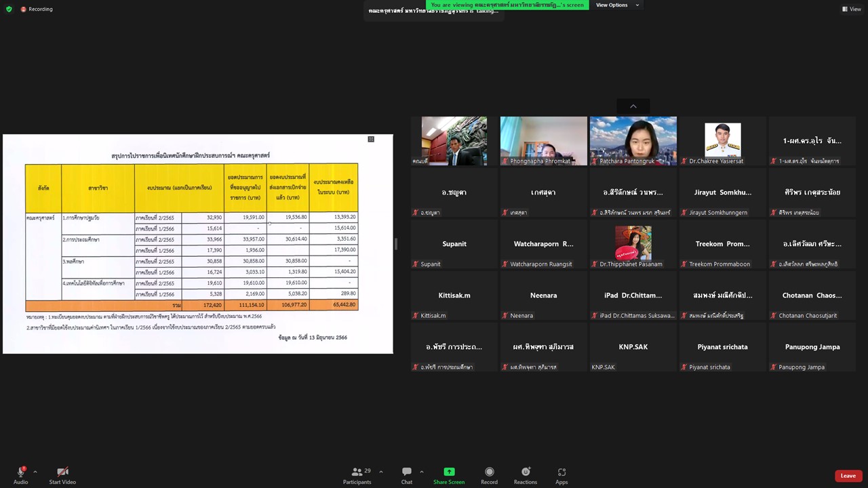Click the green encryption shield icon
The width and height of the screenshot is (868, 488).
(x=9, y=9)
